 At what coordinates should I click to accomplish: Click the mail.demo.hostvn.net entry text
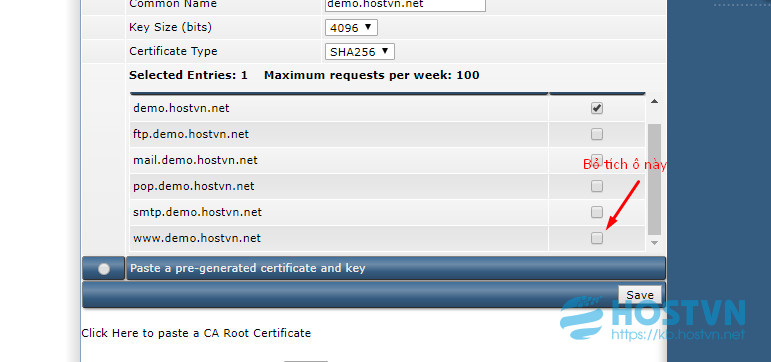click(195, 160)
